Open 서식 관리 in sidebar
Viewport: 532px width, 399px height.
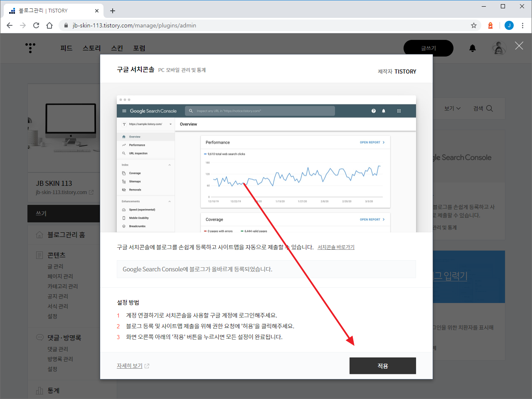pyautogui.click(x=58, y=306)
